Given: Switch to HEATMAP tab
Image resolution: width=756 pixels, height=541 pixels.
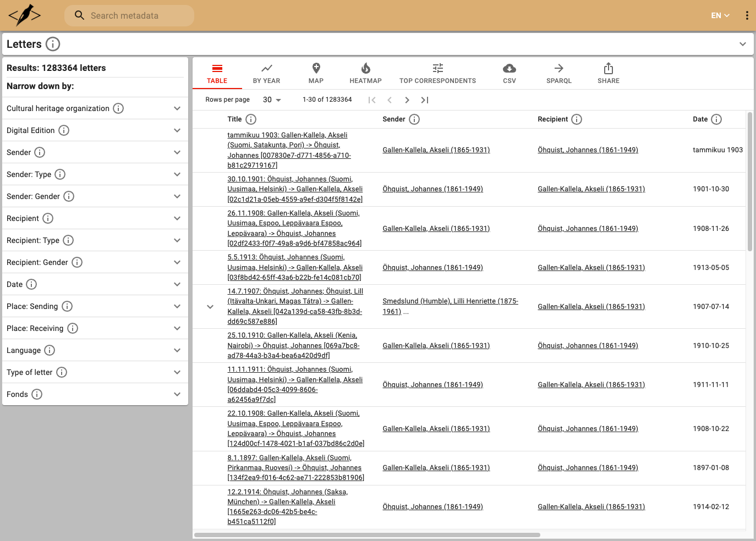Looking at the screenshot, I should click(x=366, y=74).
